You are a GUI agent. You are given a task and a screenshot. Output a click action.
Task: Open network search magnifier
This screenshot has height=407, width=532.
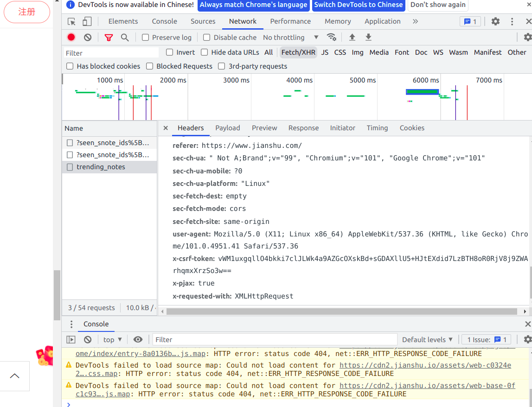coord(125,37)
